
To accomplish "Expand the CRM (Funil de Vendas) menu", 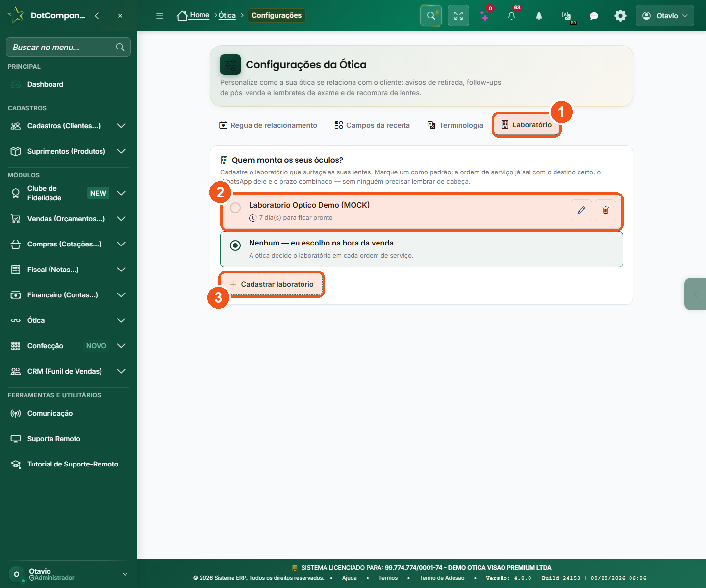I will click(69, 371).
